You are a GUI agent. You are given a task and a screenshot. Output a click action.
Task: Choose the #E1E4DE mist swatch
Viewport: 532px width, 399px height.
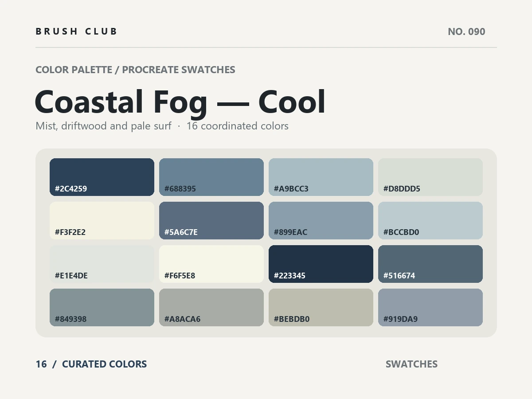(x=102, y=264)
